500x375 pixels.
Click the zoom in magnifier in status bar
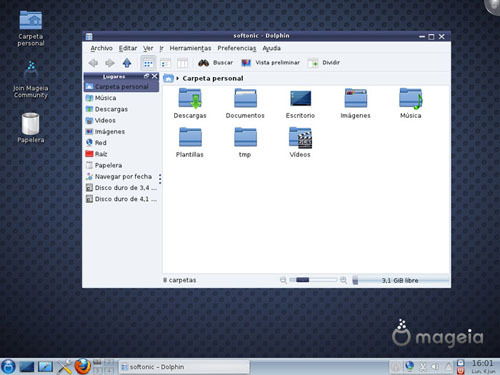(343, 280)
